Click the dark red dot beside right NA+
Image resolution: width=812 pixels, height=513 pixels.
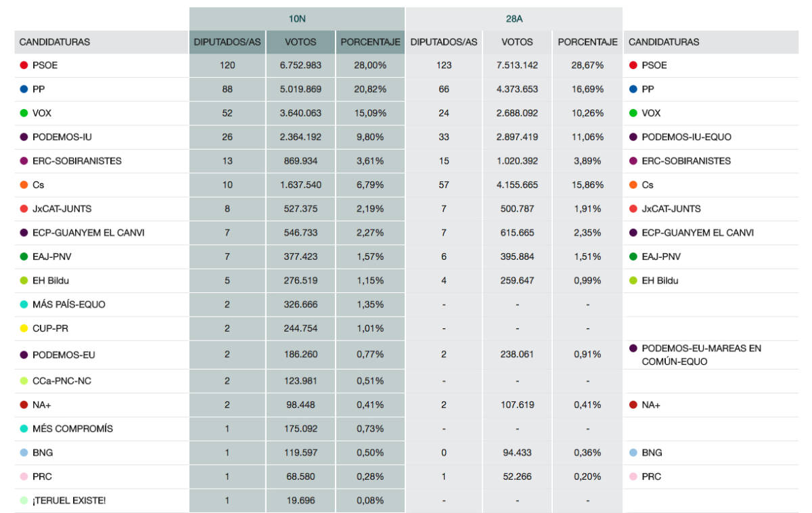[633, 405]
